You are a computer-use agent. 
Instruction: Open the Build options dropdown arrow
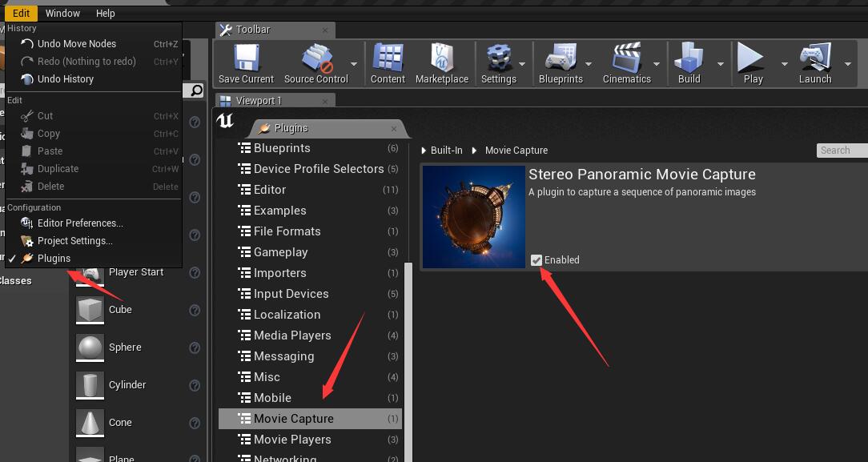[x=720, y=64]
